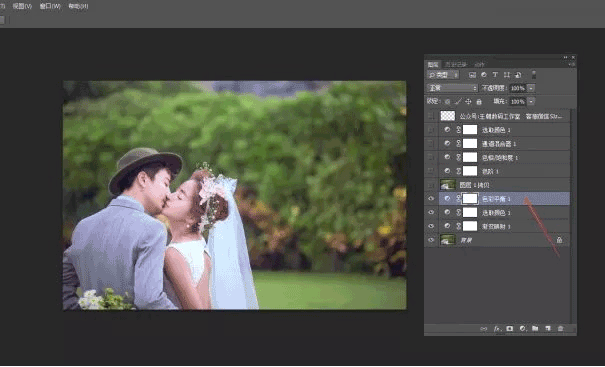Click the 填充 100% value field
This screenshot has width=605, height=367.
pyautogui.click(x=518, y=101)
